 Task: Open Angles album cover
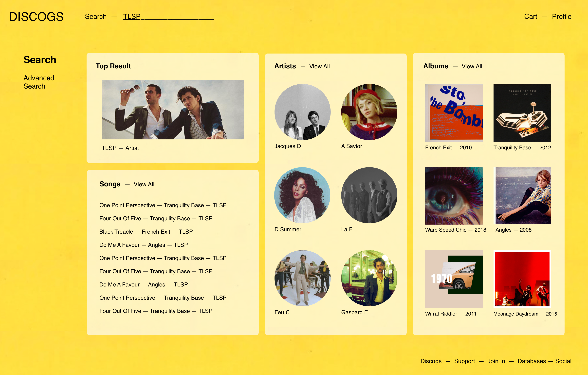pos(522,196)
